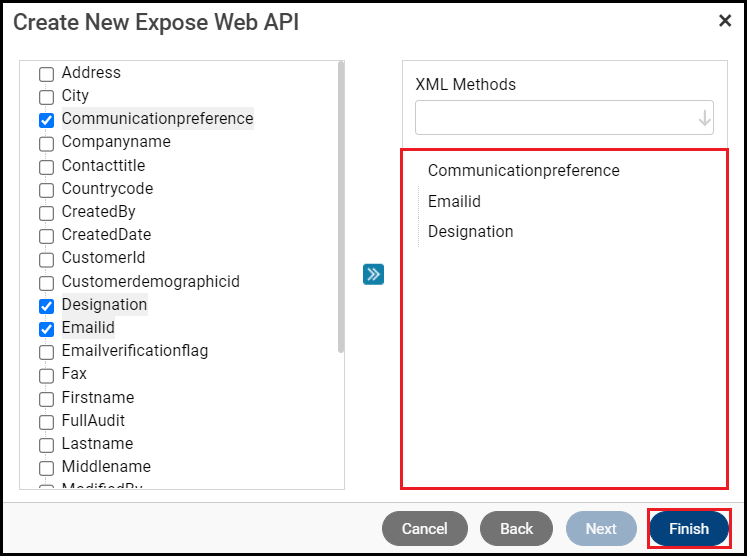Image resolution: width=747 pixels, height=556 pixels.
Task: Open the XML Methods dropdown arrow
Action: [704, 118]
